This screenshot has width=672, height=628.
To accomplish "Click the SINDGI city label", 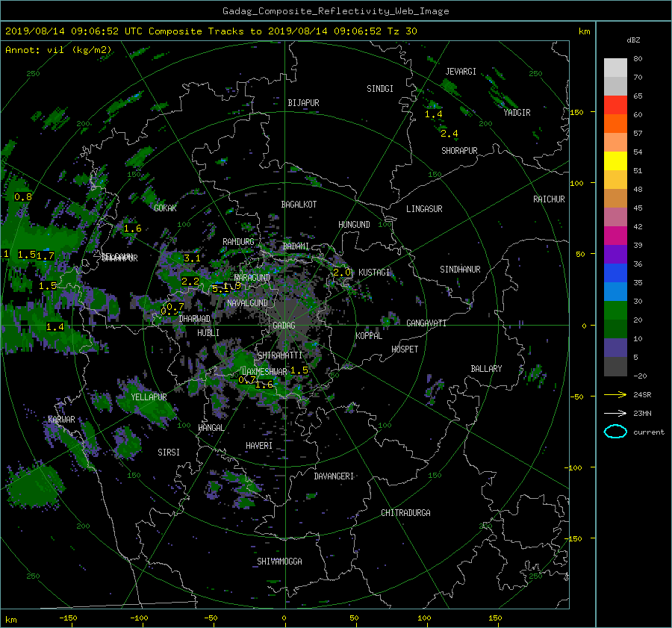I will (380, 89).
